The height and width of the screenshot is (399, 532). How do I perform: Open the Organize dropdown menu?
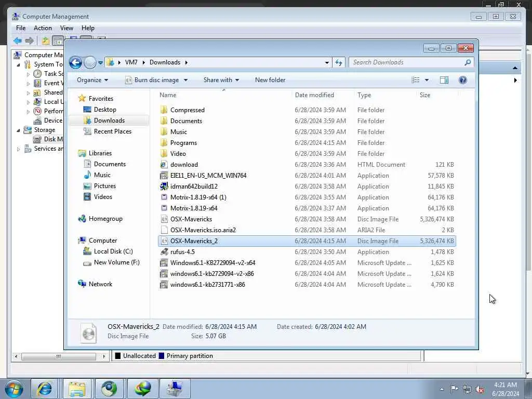tap(92, 80)
